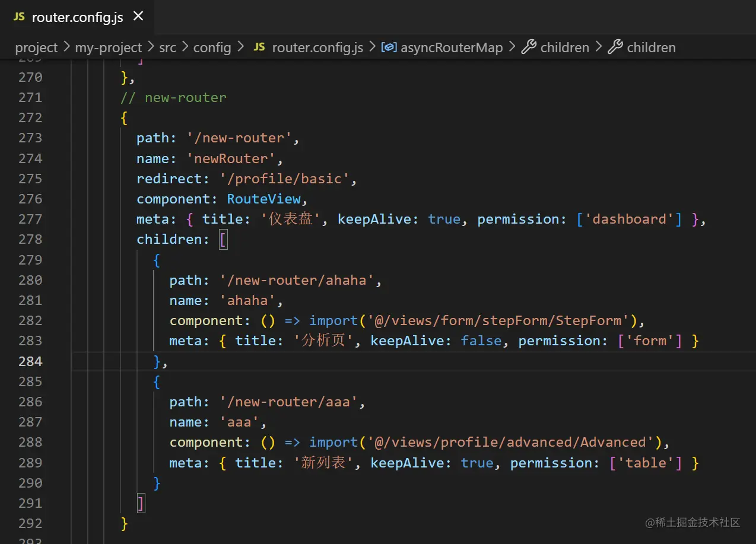Click line number 271 in the gutter

coord(30,97)
